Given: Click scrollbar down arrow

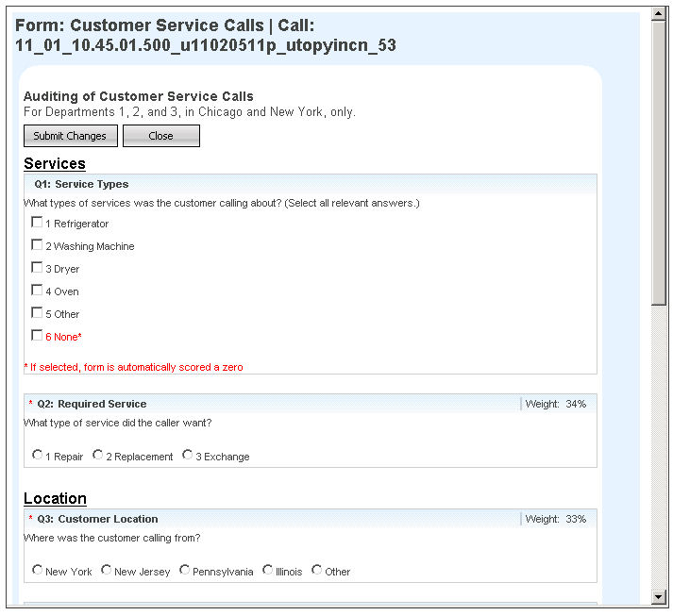Looking at the screenshot, I should click(659, 596).
